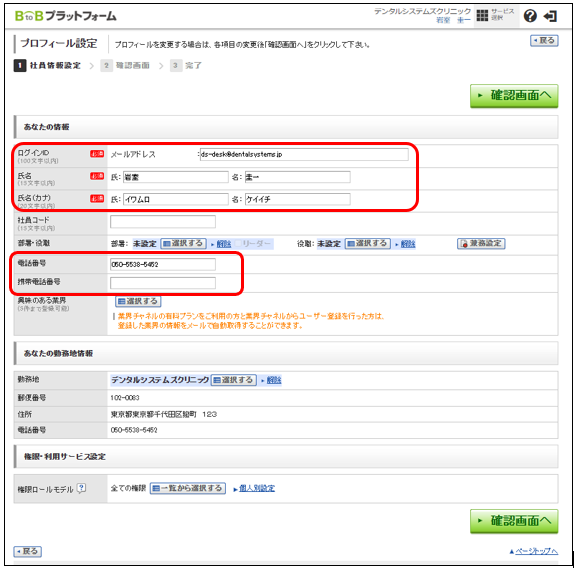The image size is (577, 572).
Task: Click 選択する for 役職
Action: [368, 244]
